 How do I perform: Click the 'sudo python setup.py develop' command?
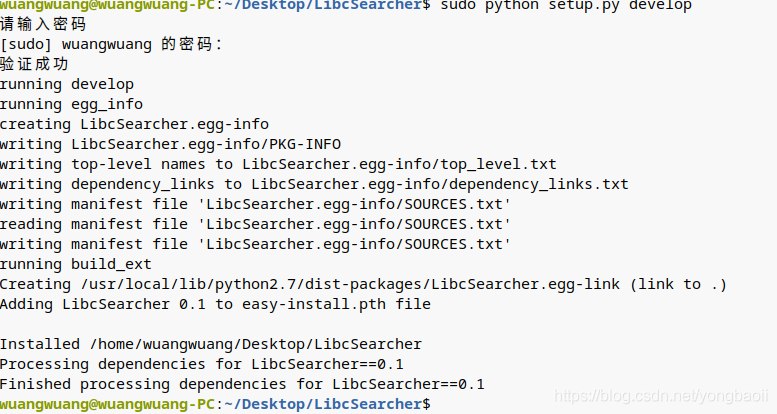tap(566, 6)
